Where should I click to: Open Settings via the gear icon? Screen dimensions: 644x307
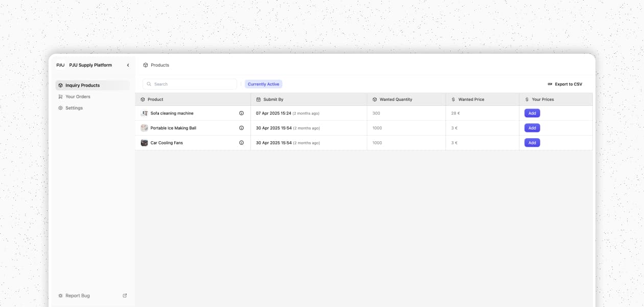coord(61,107)
